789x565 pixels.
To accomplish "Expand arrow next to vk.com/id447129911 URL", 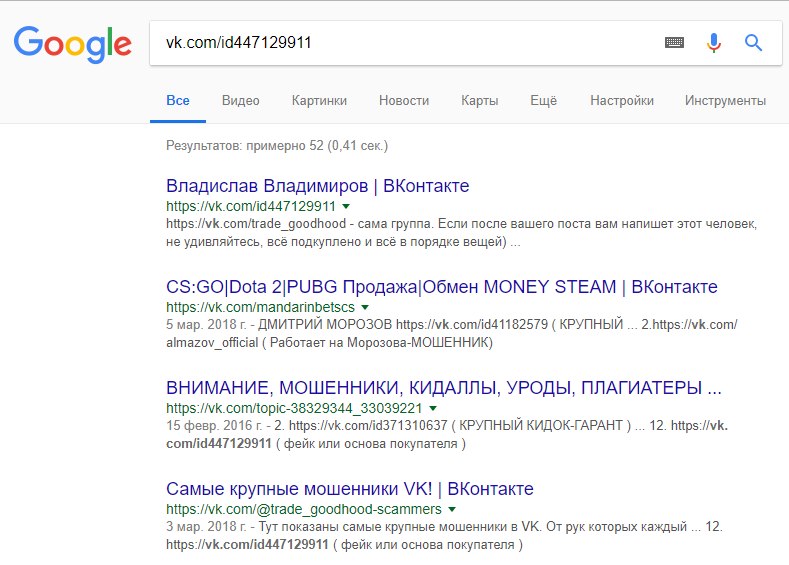I will (346, 206).
